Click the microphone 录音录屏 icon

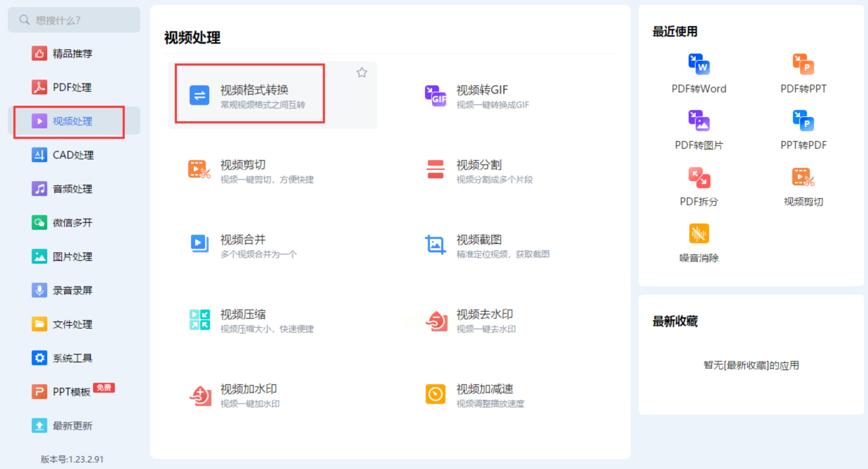(x=39, y=290)
